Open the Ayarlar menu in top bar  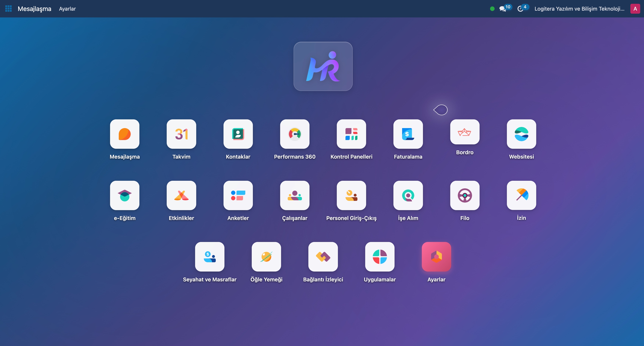coord(67,9)
